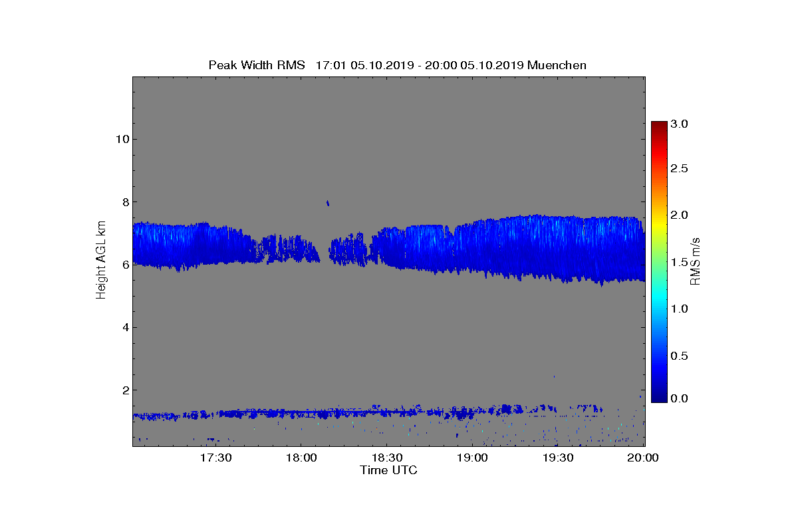This screenshot has width=798, height=532.
Task: Click the height tick label 4
Action: click(124, 327)
